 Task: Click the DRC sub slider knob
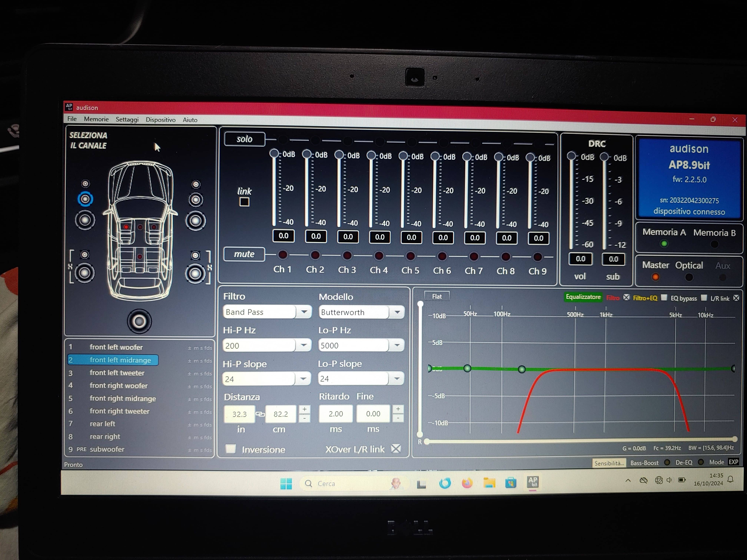(x=604, y=157)
